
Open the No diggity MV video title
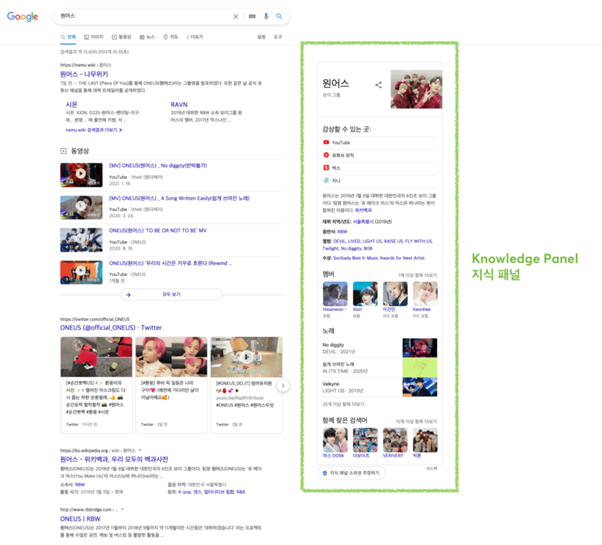(x=158, y=165)
